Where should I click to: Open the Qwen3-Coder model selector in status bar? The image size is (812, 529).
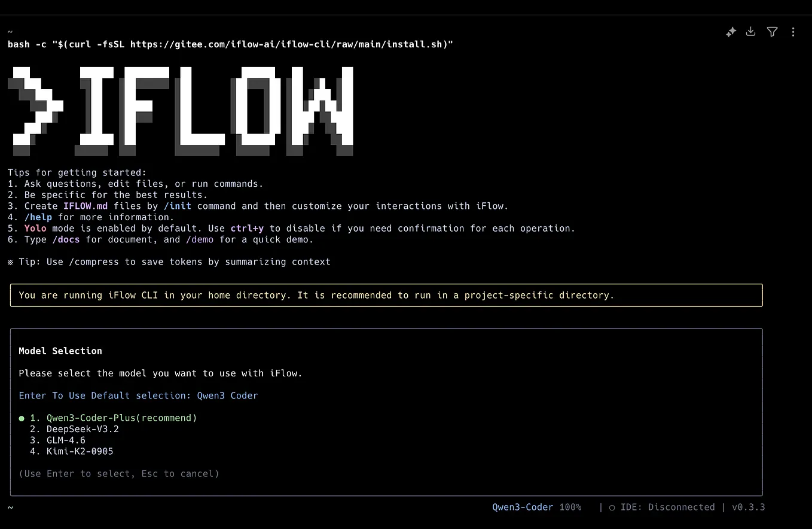click(x=523, y=507)
